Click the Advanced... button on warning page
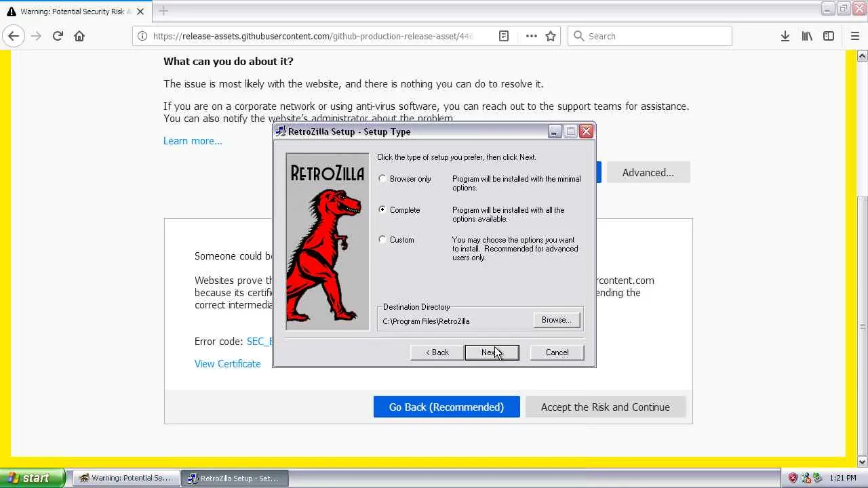 click(648, 172)
